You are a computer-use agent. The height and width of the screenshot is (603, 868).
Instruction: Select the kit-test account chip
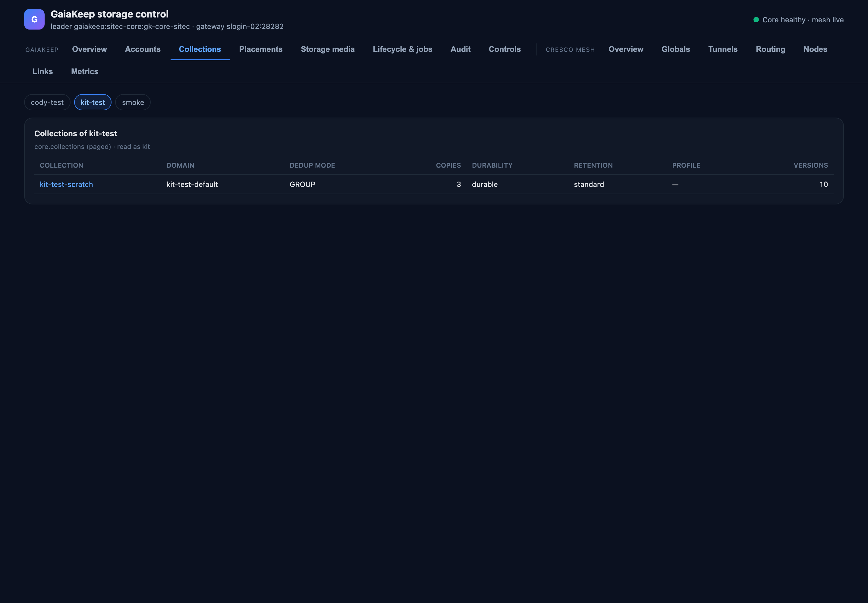click(93, 103)
